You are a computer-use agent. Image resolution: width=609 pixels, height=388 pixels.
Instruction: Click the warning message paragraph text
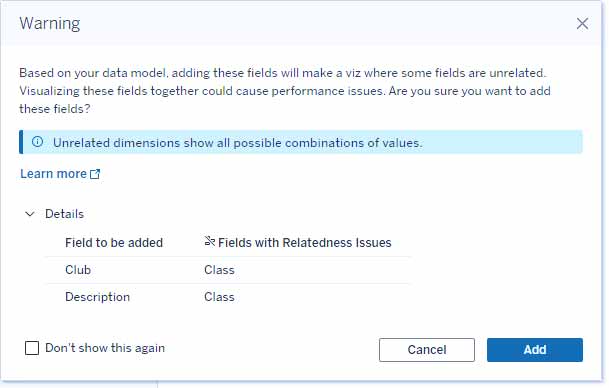[285, 91]
